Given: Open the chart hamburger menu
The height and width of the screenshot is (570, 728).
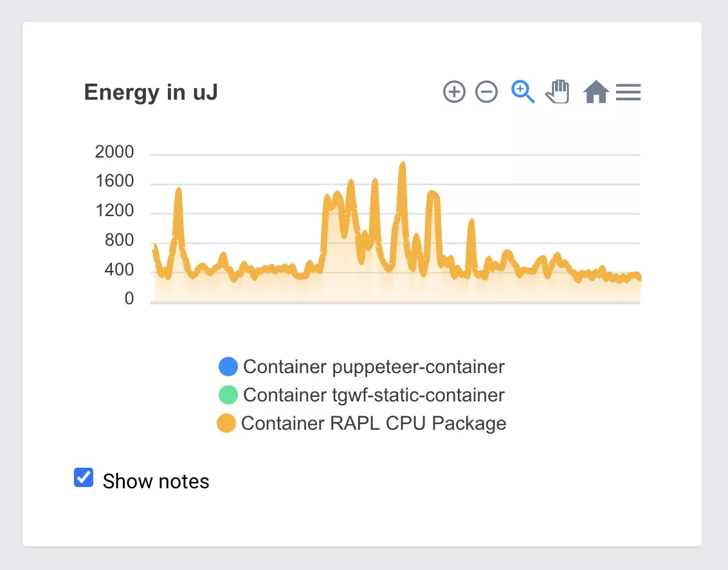Looking at the screenshot, I should [628, 92].
